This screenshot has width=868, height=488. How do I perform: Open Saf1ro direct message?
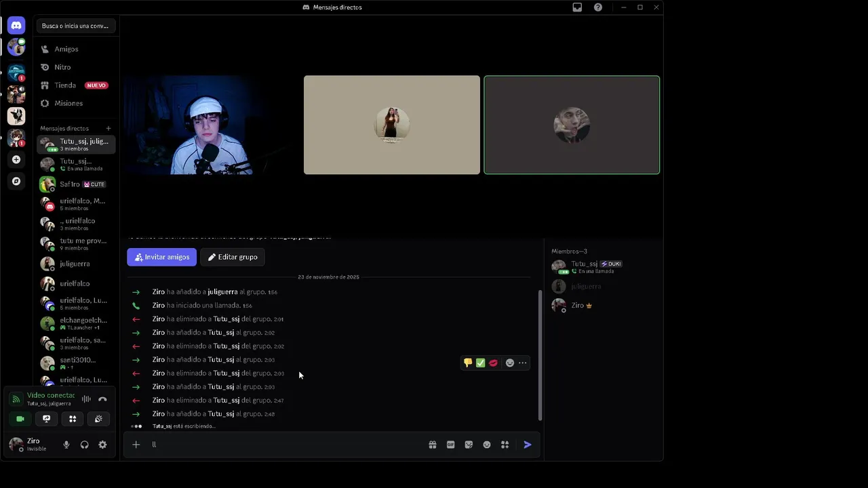(76, 184)
